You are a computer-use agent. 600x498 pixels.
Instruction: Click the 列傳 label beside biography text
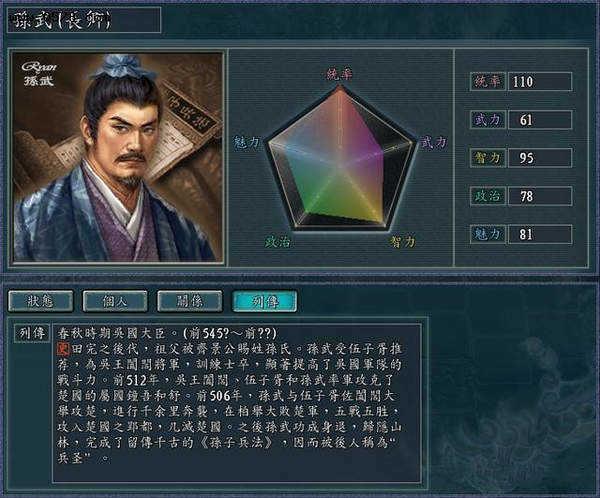(x=32, y=333)
